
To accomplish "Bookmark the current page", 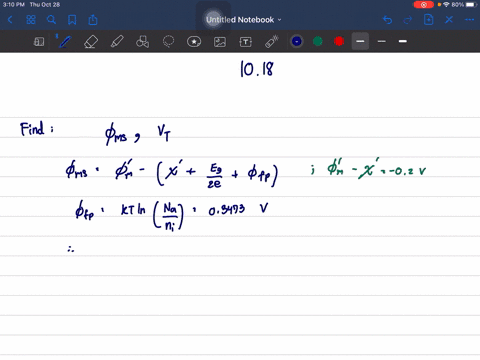I will (72, 20).
